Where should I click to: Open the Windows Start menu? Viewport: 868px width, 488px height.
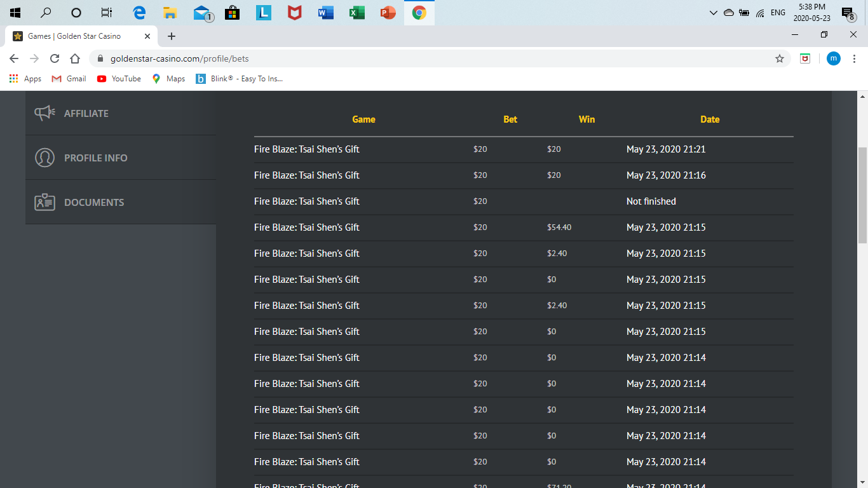[15, 13]
